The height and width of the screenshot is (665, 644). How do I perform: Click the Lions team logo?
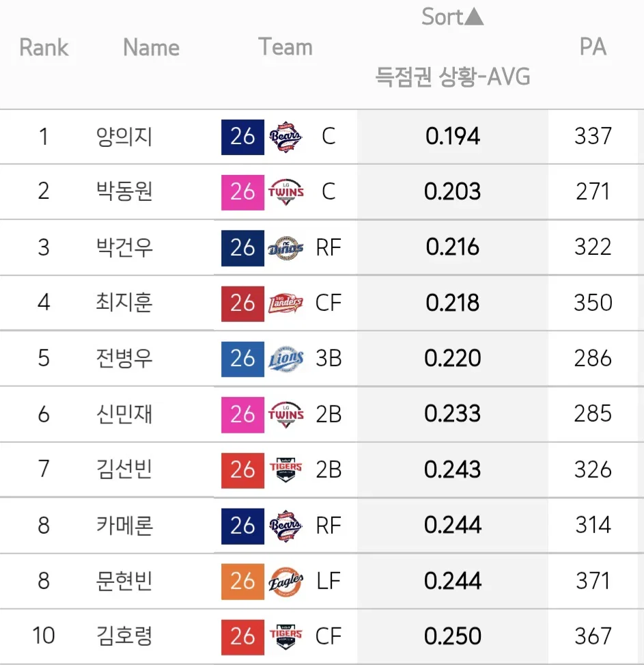pyautogui.click(x=285, y=359)
